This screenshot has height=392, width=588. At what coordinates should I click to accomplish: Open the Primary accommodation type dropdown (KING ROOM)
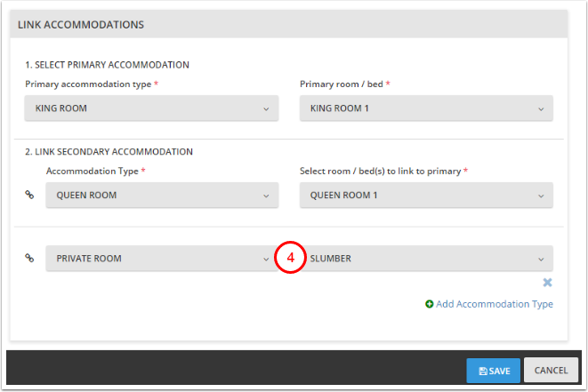click(x=151, y=108)
